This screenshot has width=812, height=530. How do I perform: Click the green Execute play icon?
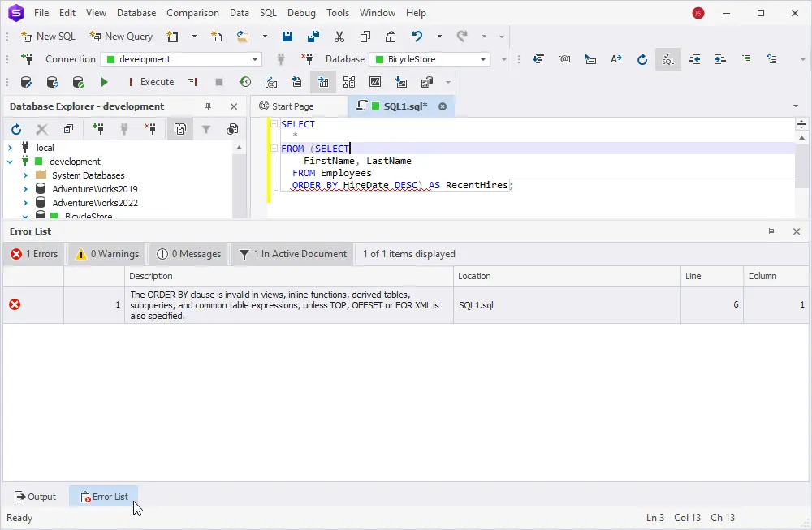[x=104, y=82]
